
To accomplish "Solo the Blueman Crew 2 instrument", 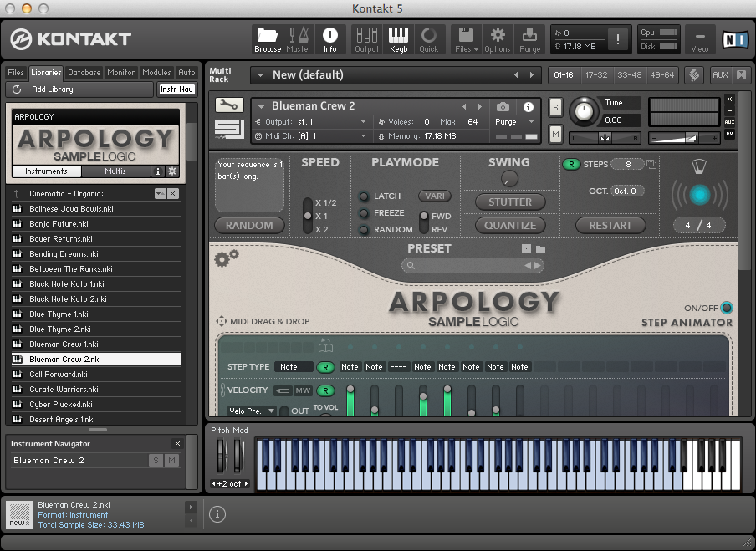I will point(555,108).
